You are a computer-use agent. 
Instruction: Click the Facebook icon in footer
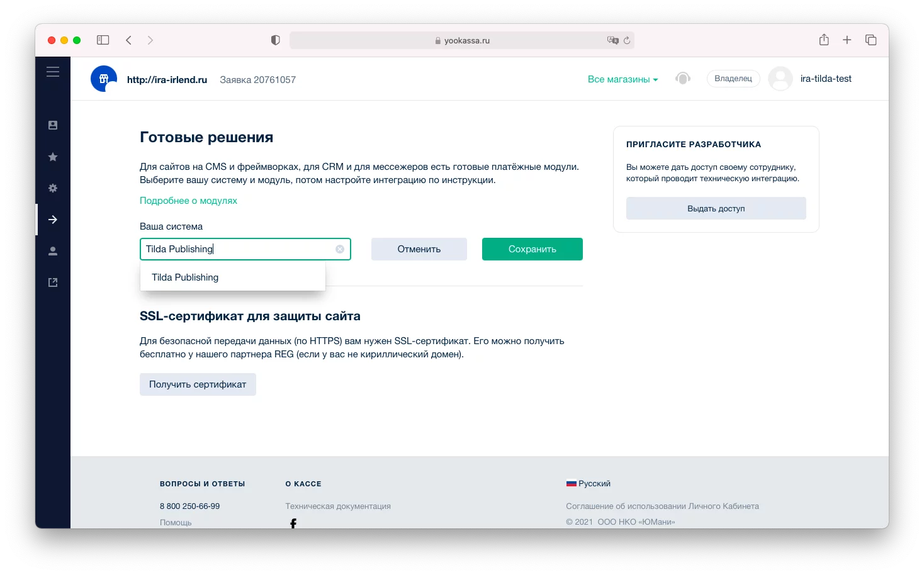[293, 523]
